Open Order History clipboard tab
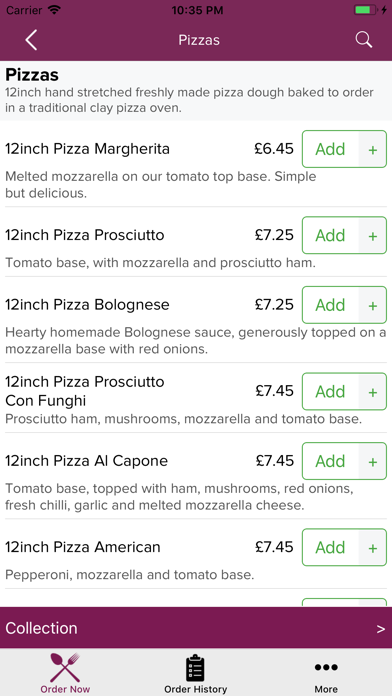Screen dimensions: 392x696 195,672
